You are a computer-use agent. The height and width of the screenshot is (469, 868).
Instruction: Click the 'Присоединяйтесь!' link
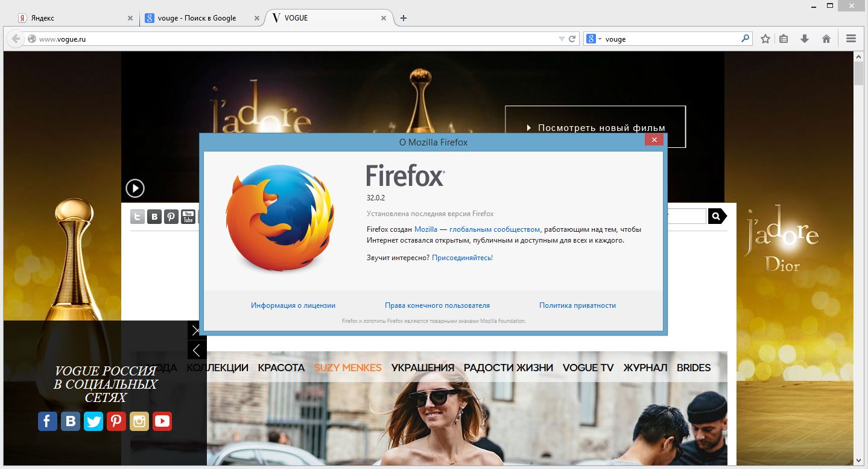tap(462, 258)
